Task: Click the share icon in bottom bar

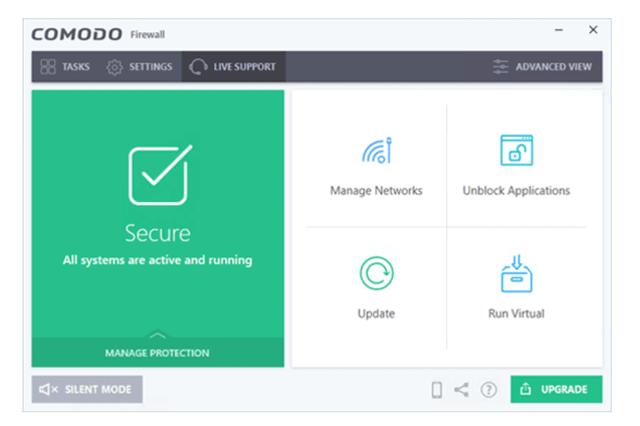Action: click(x=462, y=390)
